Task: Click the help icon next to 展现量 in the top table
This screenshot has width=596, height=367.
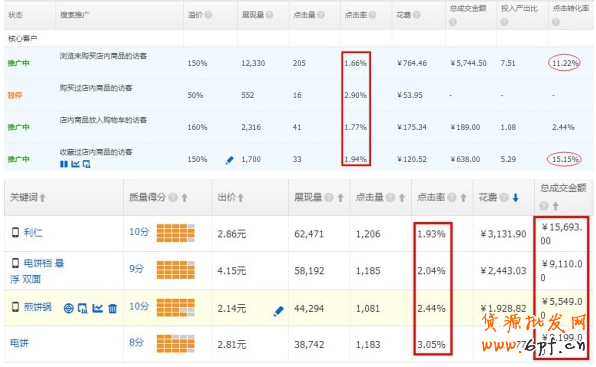Action: 269,15
